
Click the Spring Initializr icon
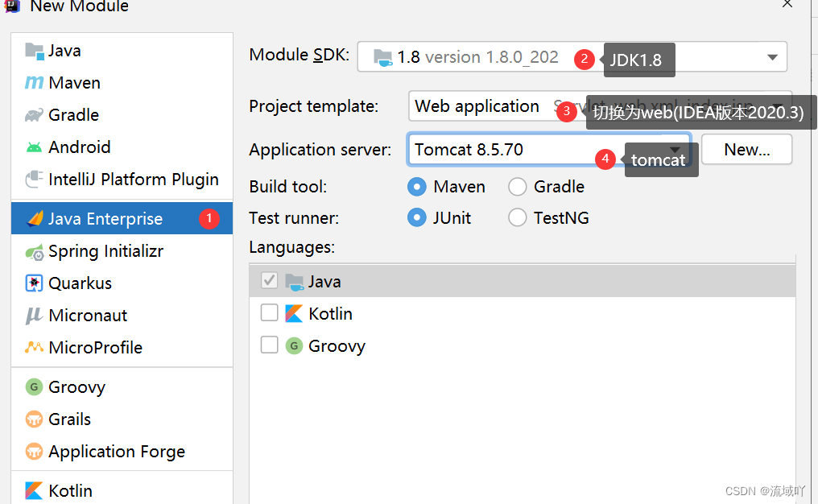click(35, 252)
